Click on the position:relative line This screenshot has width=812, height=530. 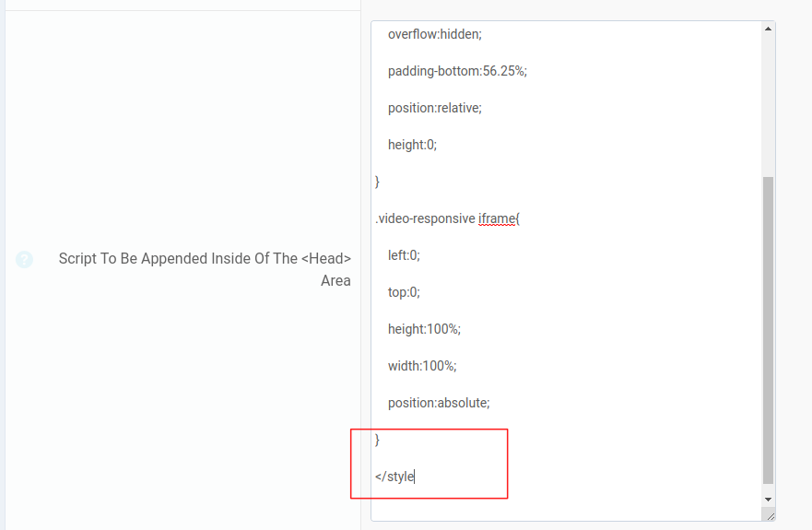click(x=434, y=108)
